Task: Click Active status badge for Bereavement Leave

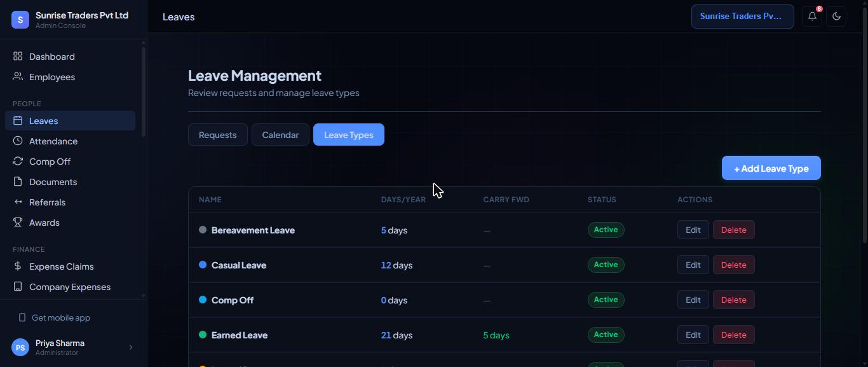Action: click(x=606, y=230)
